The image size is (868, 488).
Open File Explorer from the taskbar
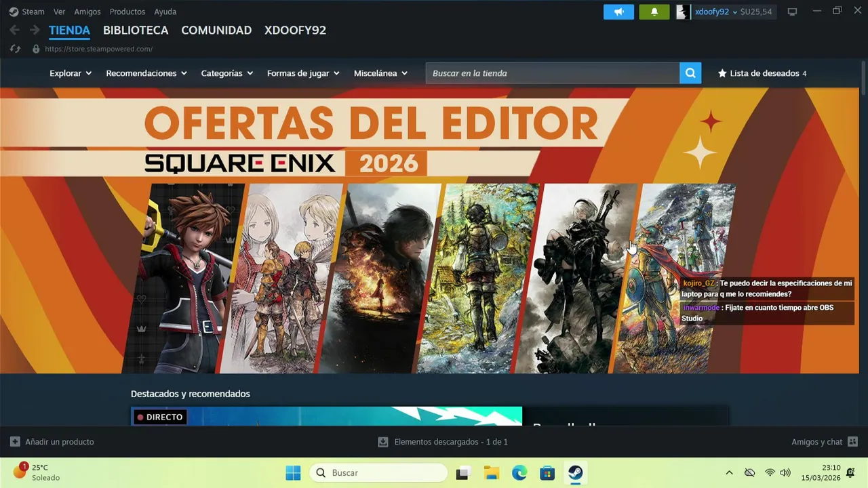(x=492, y=473)
